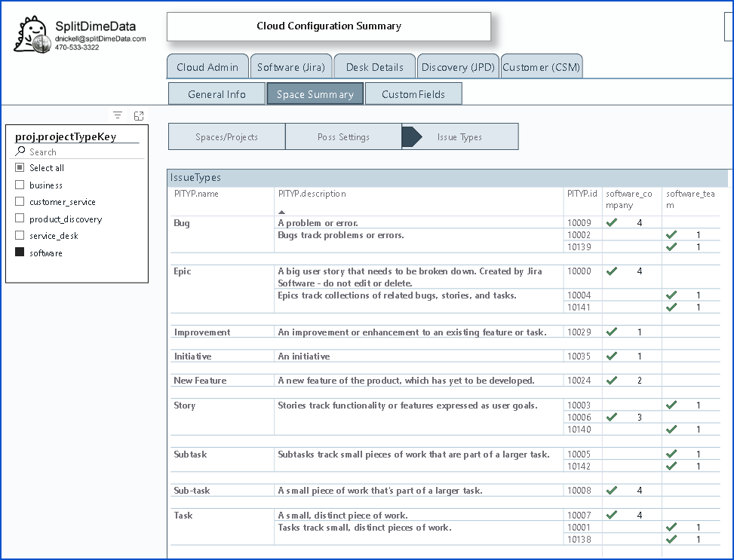Viewport: 734px width, 560px height.
Task: Click the Poss Settings button
Action: click(343, 136)
